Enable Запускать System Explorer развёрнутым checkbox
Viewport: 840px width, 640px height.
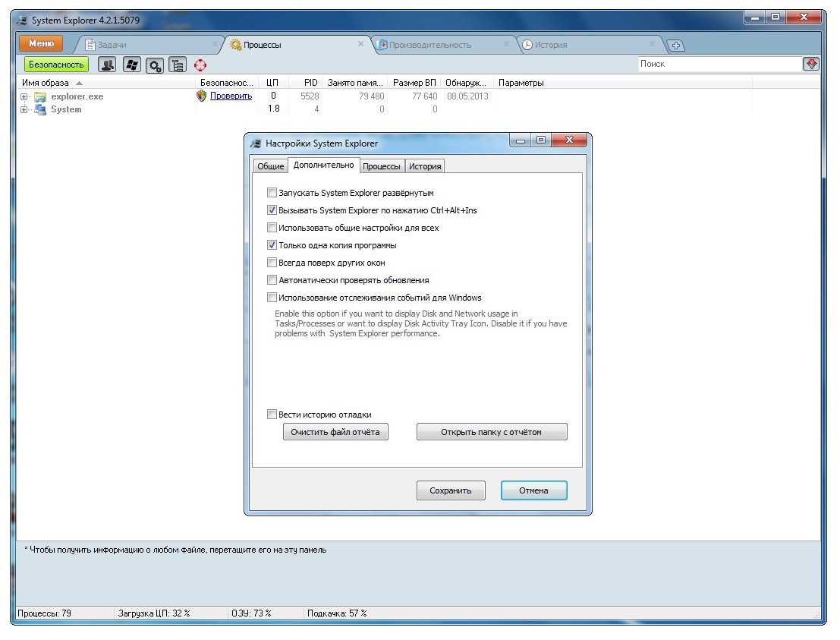click(x=272, y=193)
